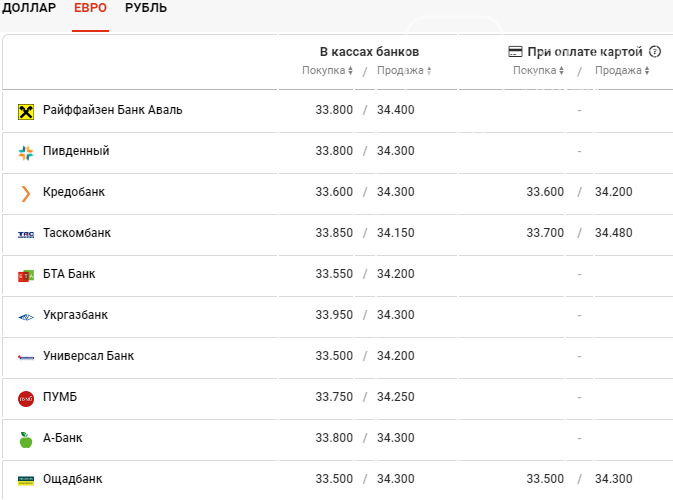Screen dimensions: 673x500
Task: Open the Райффайзен Банк Аваль logo icon
Action: pyautogui.click(x=26, y=112)
